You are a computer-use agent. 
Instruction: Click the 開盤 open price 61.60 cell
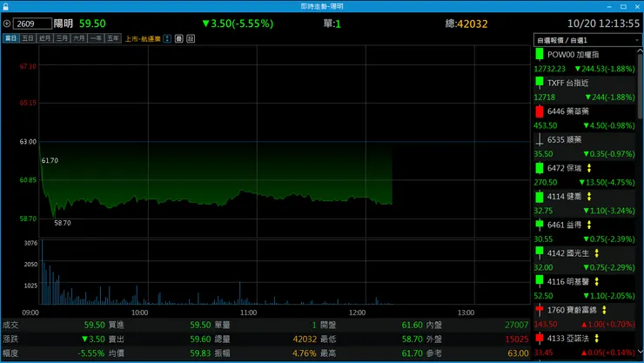click(x=412, y=325)
